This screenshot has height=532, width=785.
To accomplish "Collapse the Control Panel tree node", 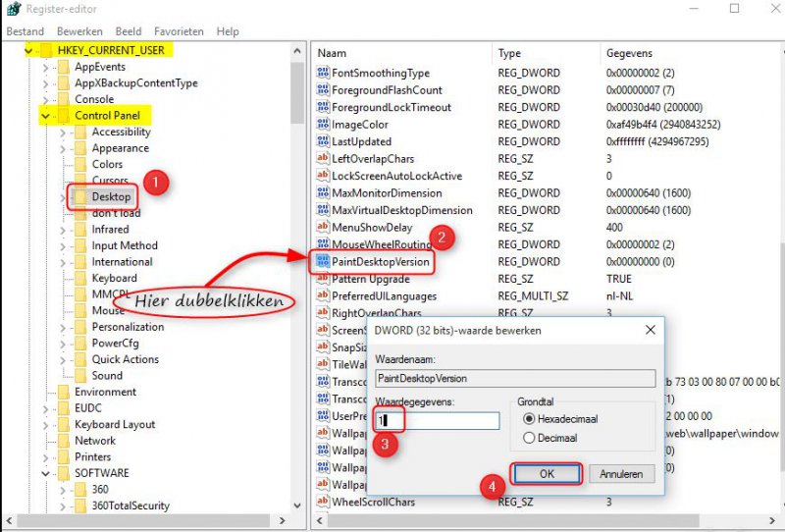I will 46,116.
